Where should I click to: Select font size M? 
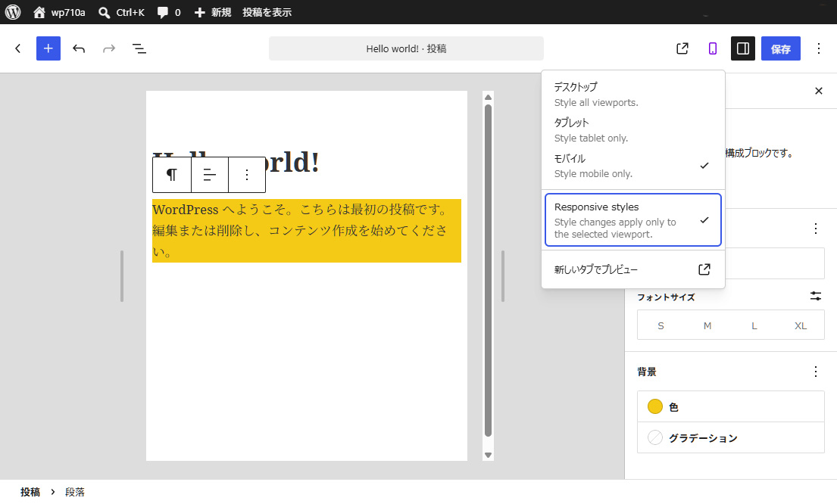707,325
